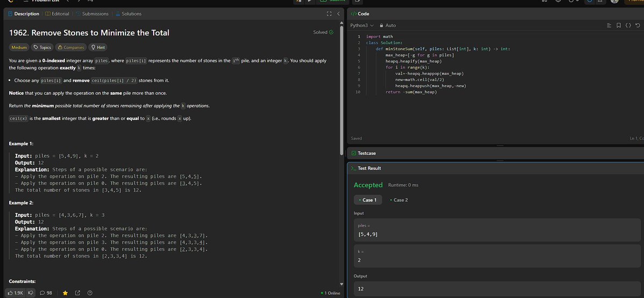Click the Medium difficulty tag
This screenshot has width=644, height=298.
pyautogui.click(x=19, y=47)
